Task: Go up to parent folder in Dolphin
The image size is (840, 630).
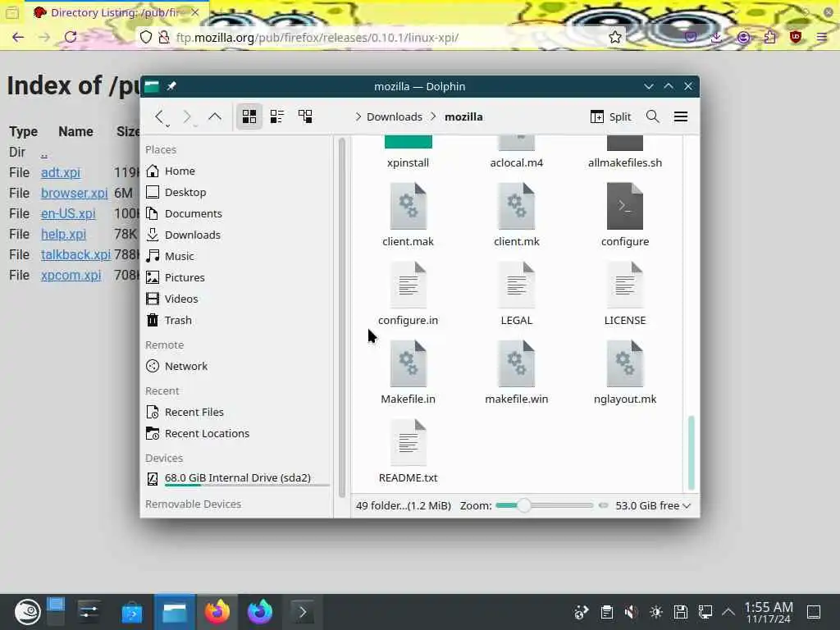Action: coord(215,116)
